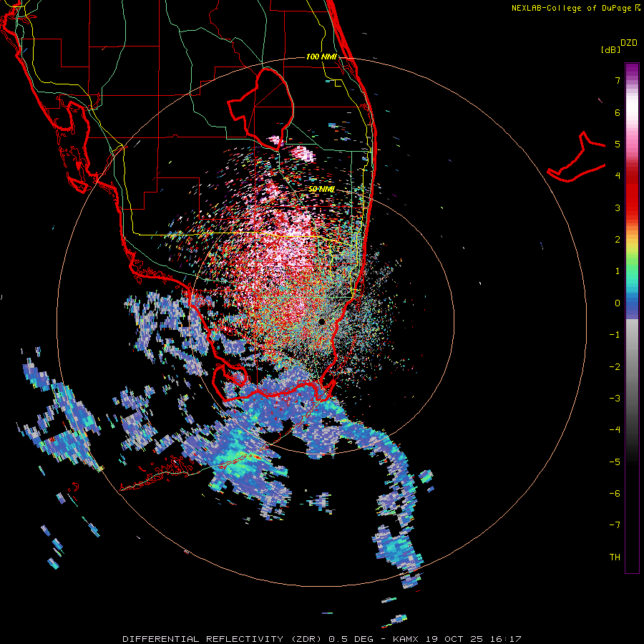Click the 7 value on the ZDR scale
The height and width of the screenshot is (644, 644).
coord(618,80)
